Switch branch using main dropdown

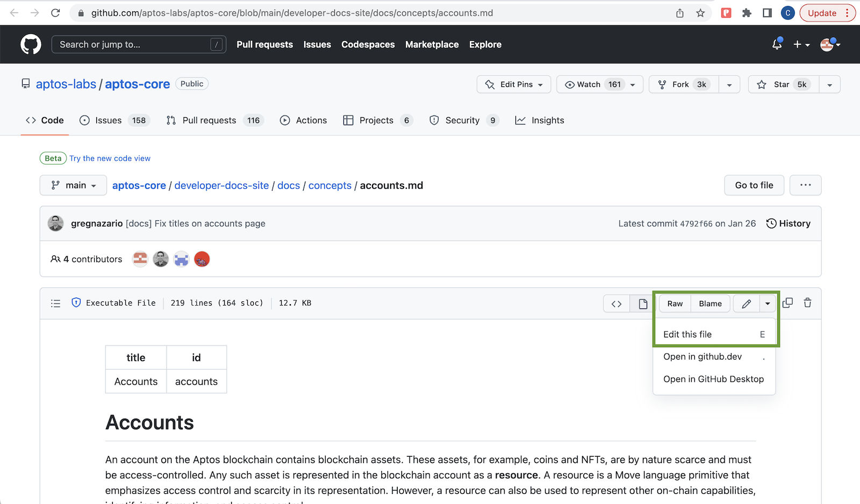74,185
